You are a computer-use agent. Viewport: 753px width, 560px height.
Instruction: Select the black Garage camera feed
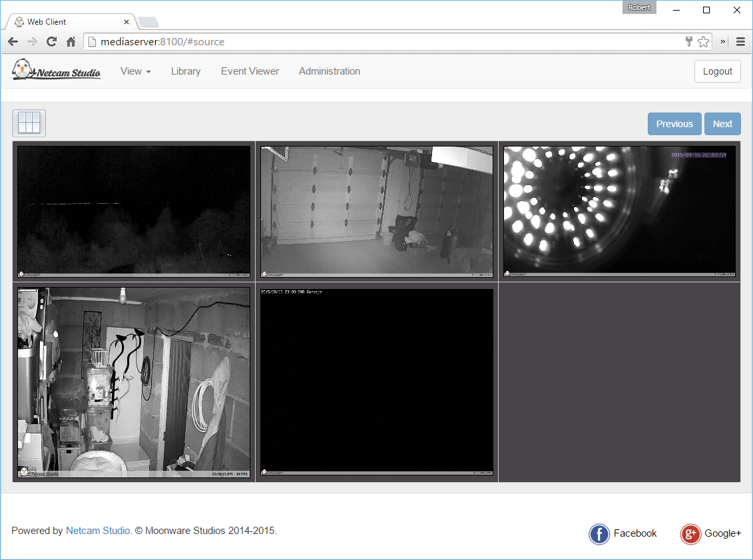(x=377, y=382)
